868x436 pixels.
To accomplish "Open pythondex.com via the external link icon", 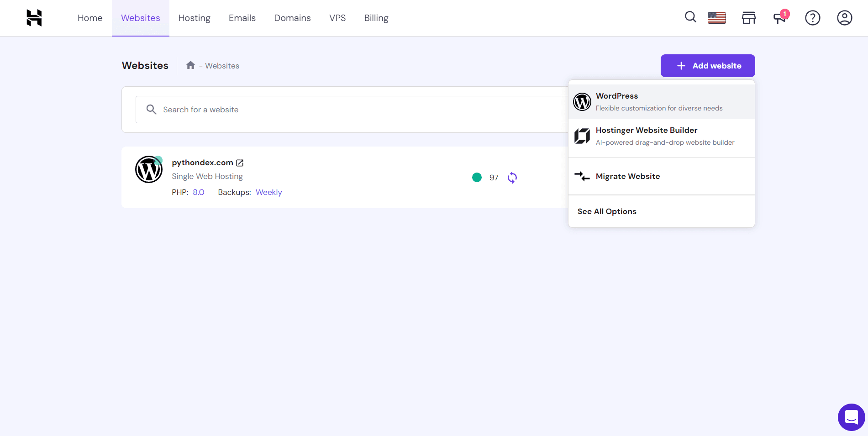I will (x=240, y=163).
